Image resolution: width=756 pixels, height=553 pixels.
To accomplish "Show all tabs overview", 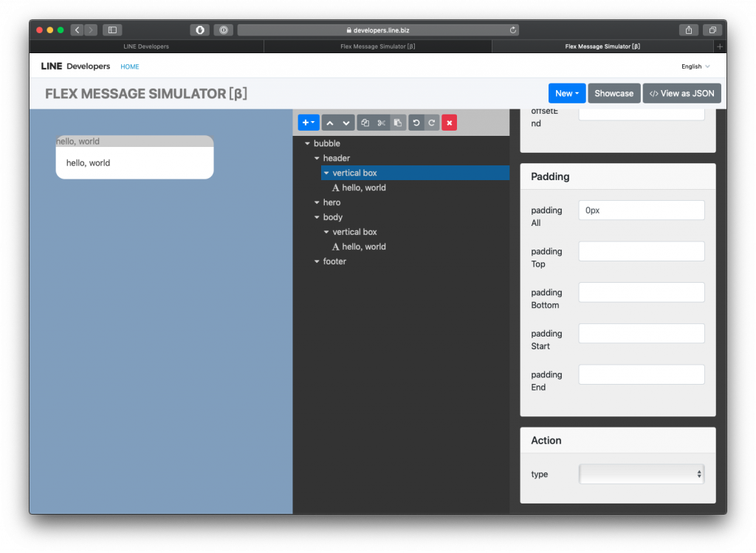I will tap(712, 30).
